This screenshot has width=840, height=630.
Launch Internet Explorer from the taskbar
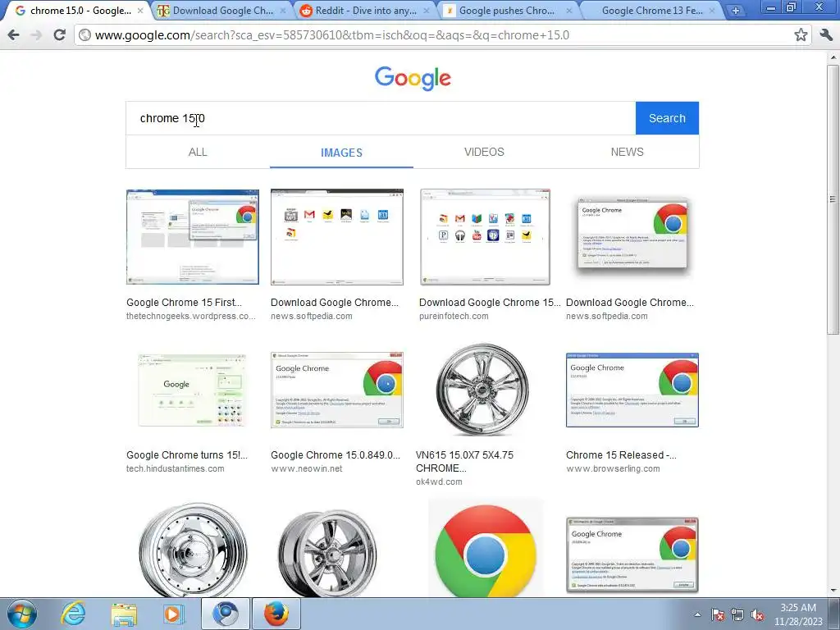click(73, 614)
